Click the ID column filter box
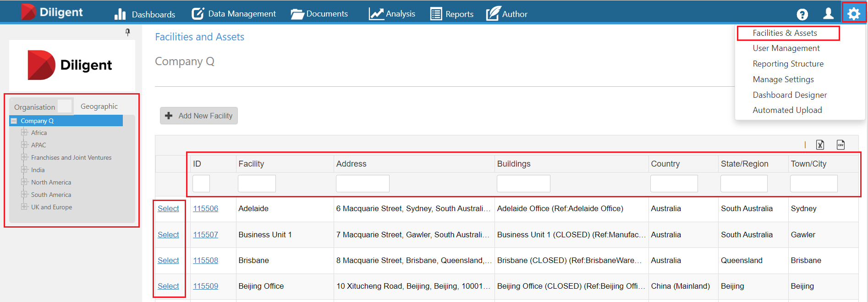Image resolution: width=868 pixels, height=302 pixels. coord(201,184)
